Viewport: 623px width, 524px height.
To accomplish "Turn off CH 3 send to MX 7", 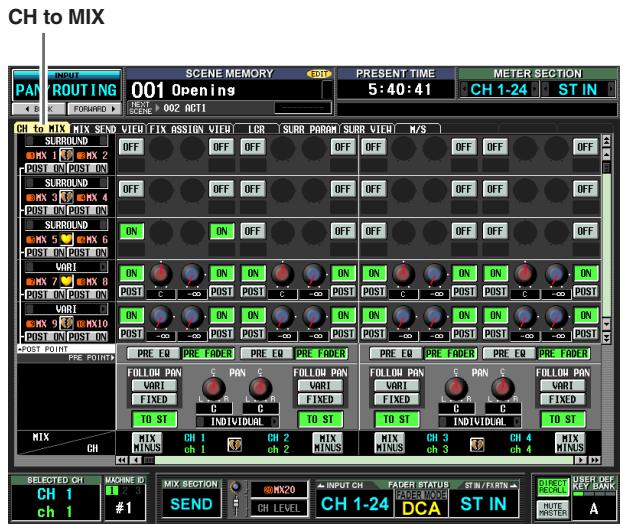I will point(374,273).
